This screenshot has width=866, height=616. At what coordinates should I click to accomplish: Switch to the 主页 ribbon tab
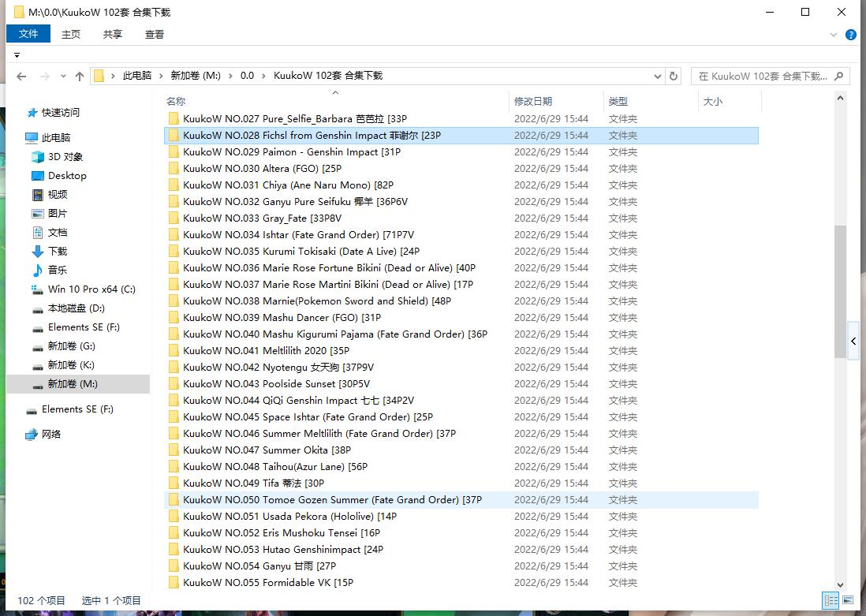71,34
